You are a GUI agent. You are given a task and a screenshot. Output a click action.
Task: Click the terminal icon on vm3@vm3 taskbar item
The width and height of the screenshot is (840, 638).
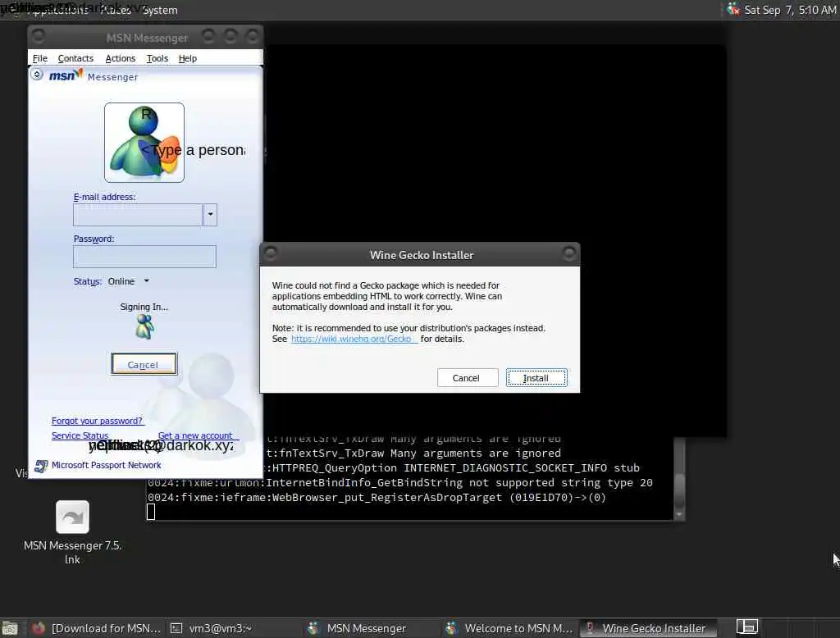[x=176, y=628]
